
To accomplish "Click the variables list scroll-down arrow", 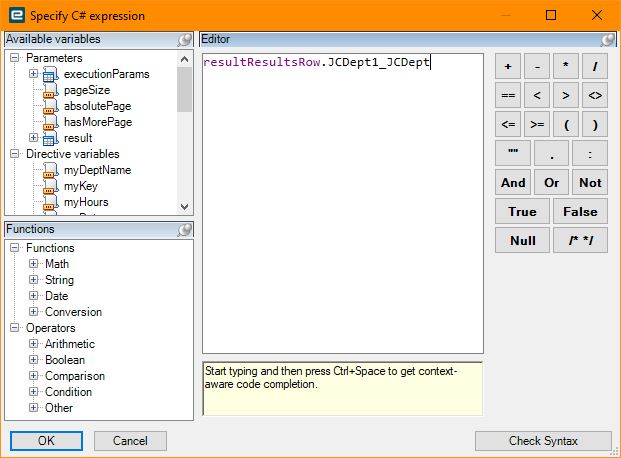I will click(184, 207).
